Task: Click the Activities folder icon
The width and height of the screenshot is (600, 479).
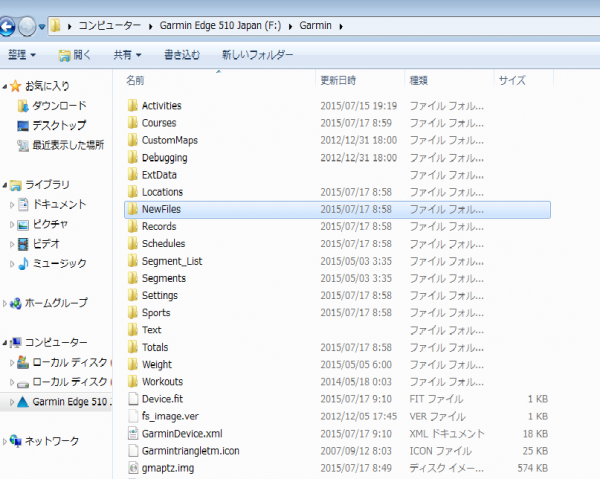Action: [132, 105]
